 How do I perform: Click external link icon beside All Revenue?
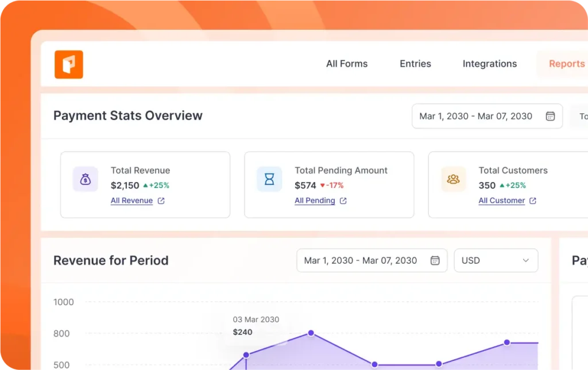[161, 201]
